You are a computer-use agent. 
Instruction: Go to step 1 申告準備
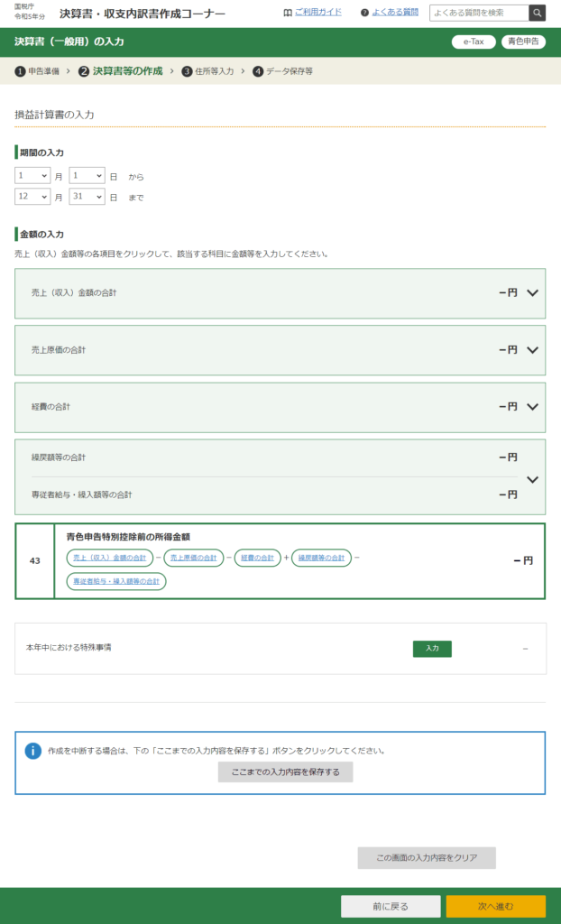[x=39, y=70]
